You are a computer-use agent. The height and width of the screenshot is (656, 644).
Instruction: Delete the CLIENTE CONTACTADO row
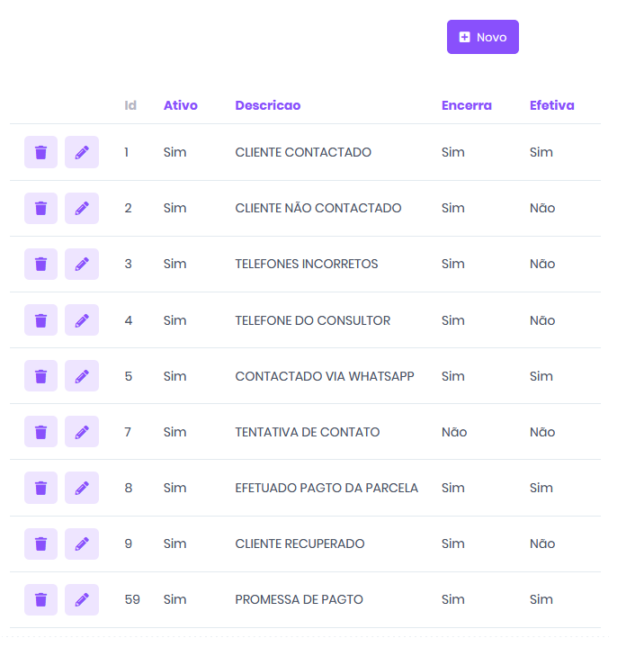coord(40,152)
